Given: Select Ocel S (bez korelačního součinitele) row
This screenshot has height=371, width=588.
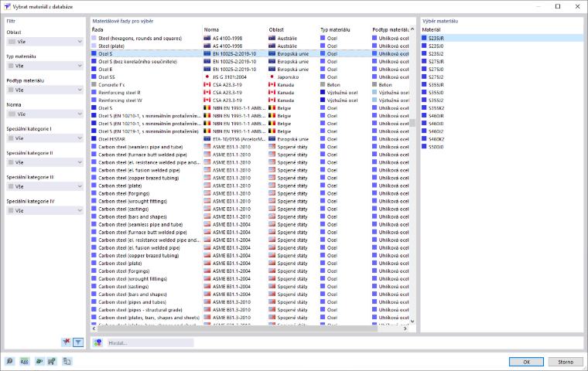Looking at the screenshot, I should pyautogui.click(x=250, y=62).
